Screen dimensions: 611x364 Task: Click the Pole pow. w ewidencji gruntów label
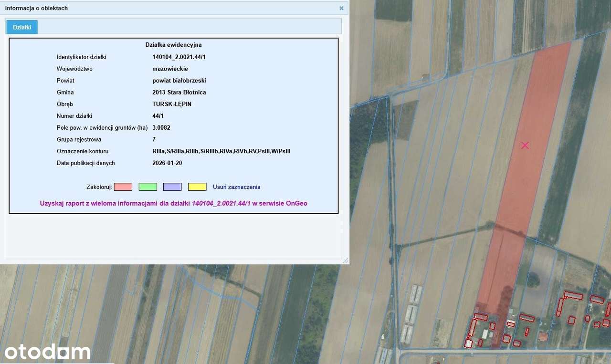[102, 128]
